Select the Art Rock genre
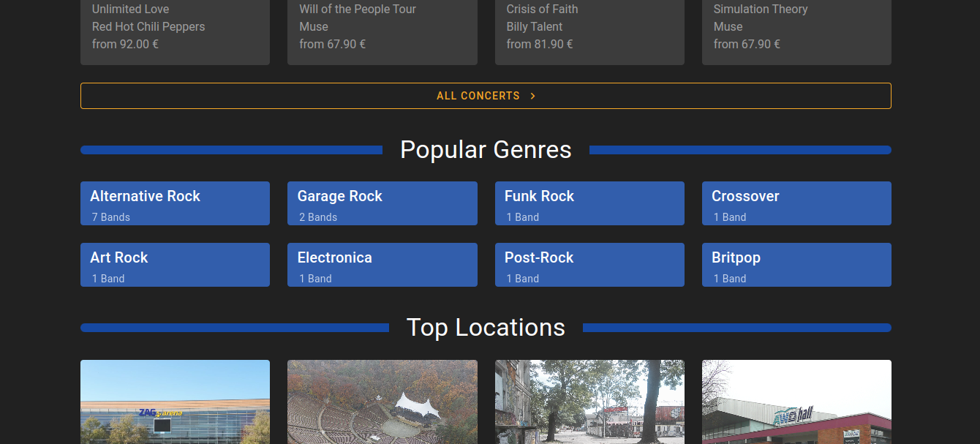 [175, 265]
